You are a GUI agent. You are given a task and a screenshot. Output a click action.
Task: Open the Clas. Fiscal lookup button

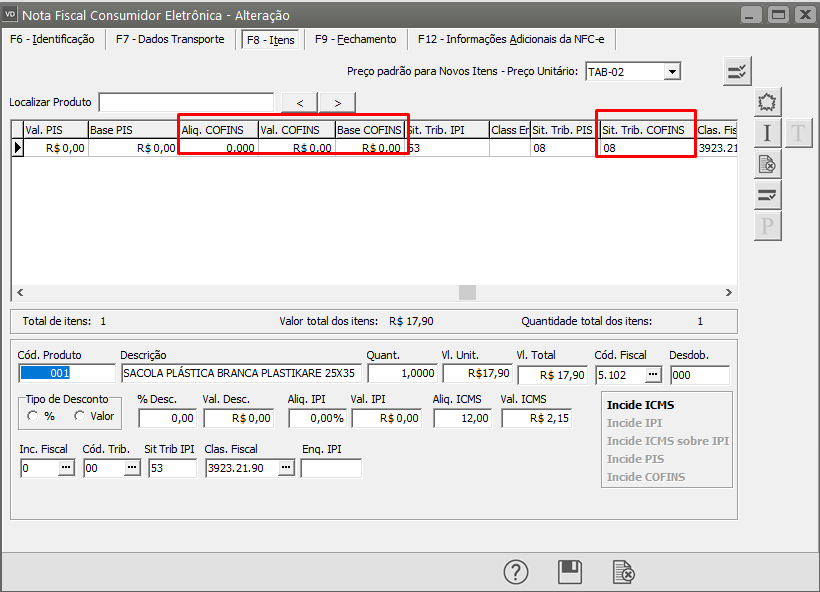tap(286, 468)
